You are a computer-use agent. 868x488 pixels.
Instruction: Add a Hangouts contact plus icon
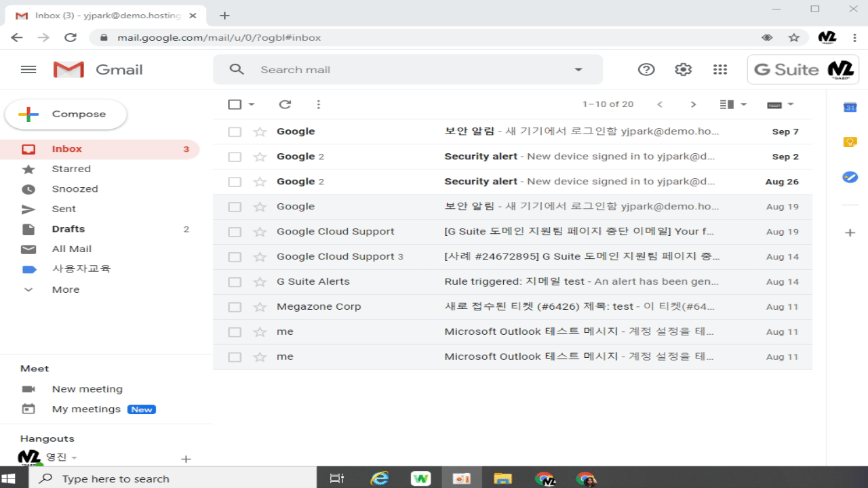pos(186,459)
